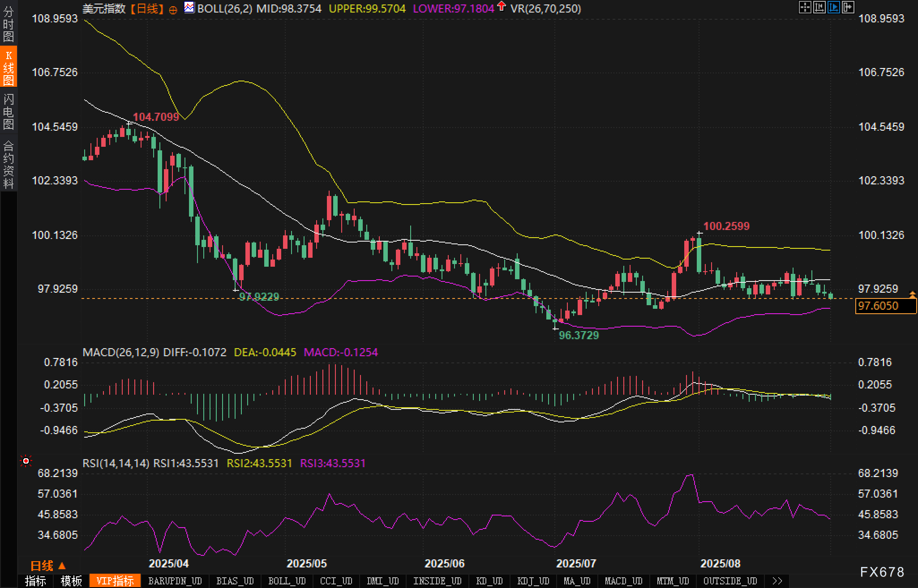Image resolution: width=918 pixels, height=588 pixels.
Task: Open the 模板 tab at the bottom
Action: pyautogui.click(x=71, y=581)
